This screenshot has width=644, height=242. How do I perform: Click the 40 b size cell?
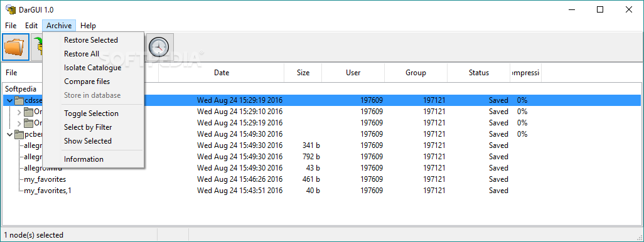click(313, 191)
